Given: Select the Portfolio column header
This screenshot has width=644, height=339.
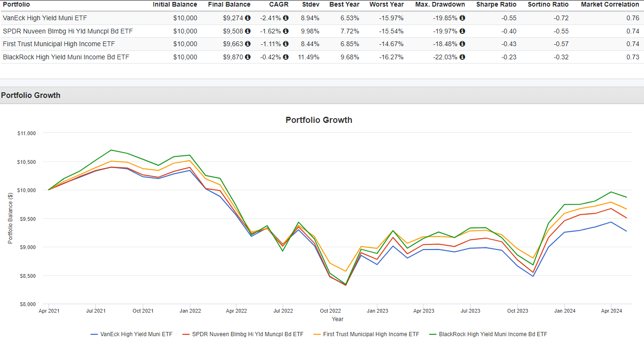Looking at the screenshot, I should coord(17,4).
